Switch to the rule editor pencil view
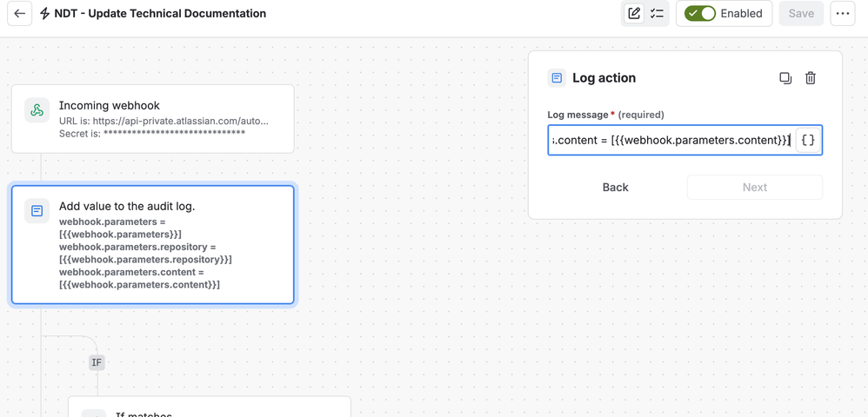 [x=634, y=13]
